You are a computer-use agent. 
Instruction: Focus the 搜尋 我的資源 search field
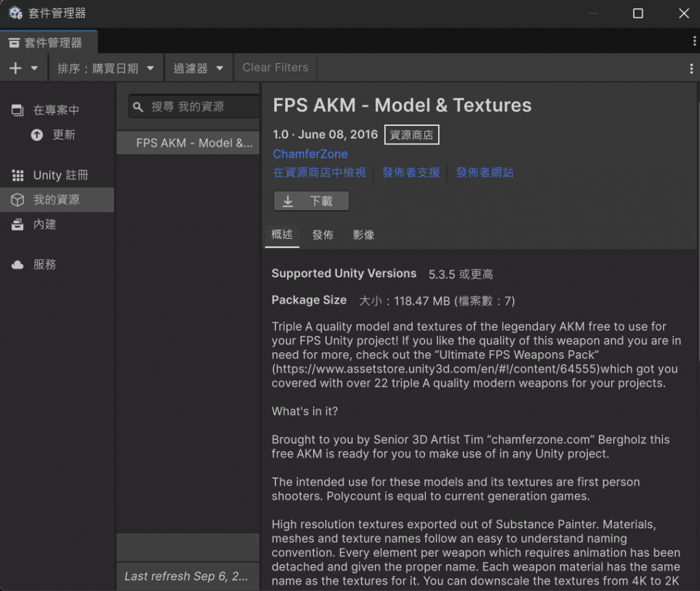[x=194, y=106]
